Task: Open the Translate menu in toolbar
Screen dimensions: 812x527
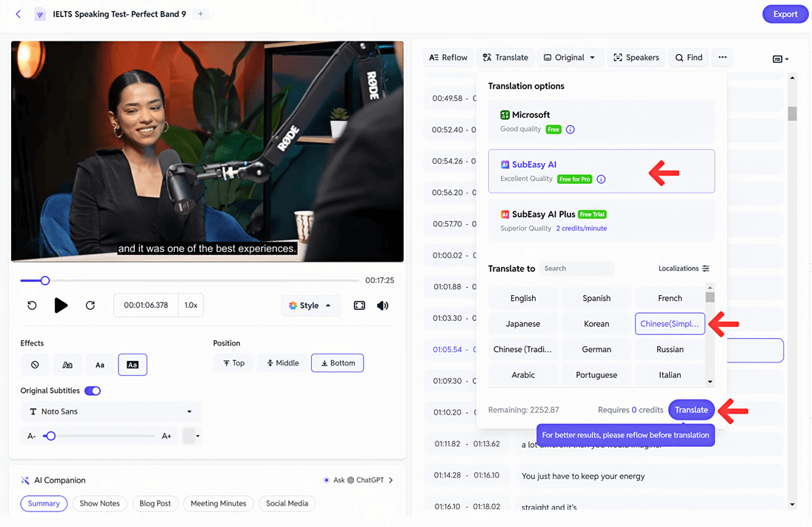Action: (x=505, y=58)
